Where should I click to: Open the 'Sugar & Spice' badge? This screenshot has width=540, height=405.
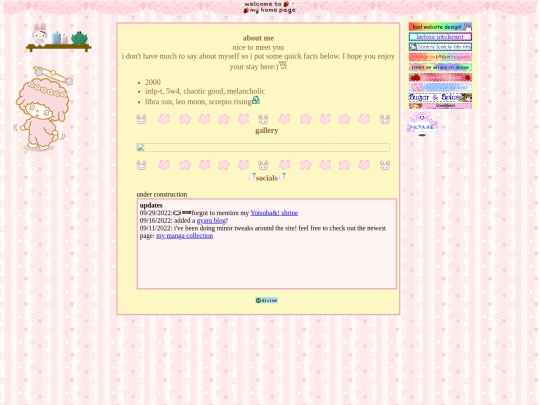(x=440, y=97)
